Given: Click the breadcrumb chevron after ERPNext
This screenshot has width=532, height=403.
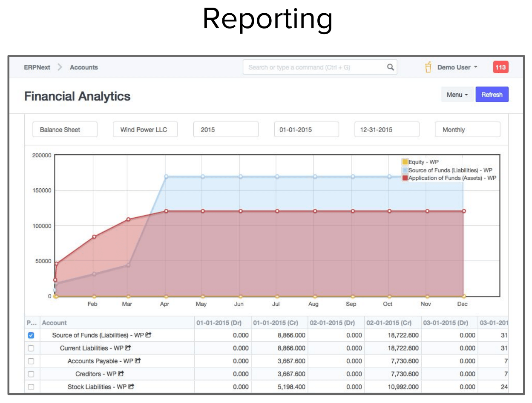Looking at the screenshot, I should point(60,67).
